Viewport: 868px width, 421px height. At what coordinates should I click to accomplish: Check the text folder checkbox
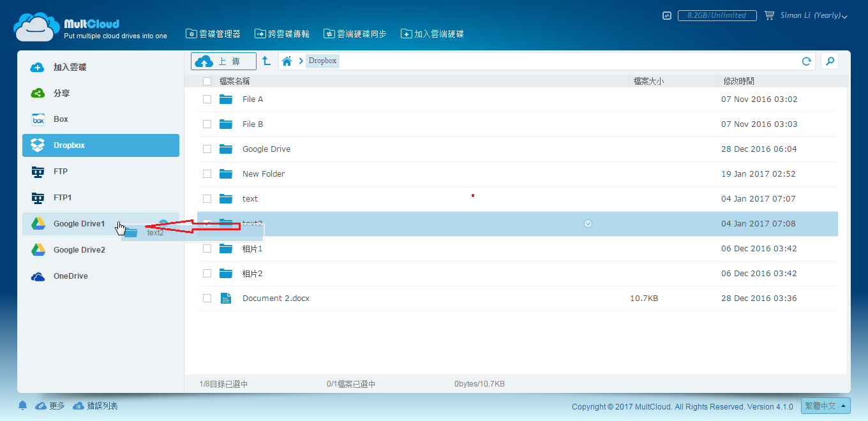pyautogui.click(x=207, y=198)
